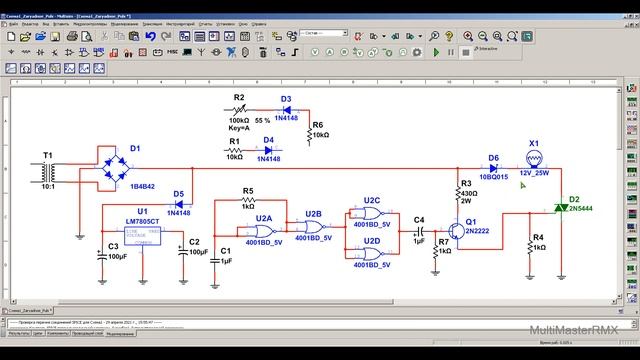
Task: Switch to the Результаты tab in bottom panel
Action: (x=19, y=333)
